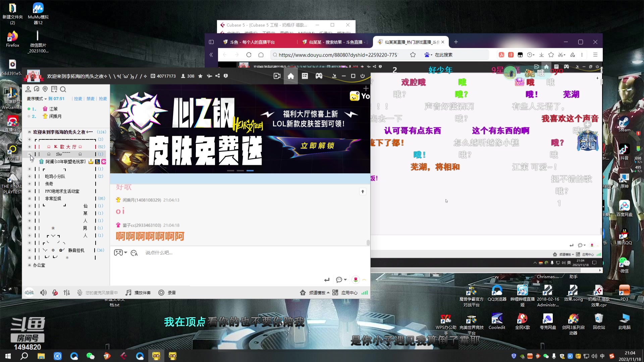Go to browser home page icon

pyautogui.click(x=261, y=55)
